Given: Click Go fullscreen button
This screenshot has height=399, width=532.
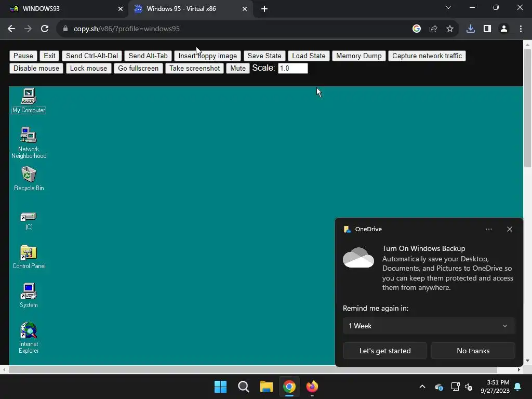Looking at the screenshot, I should click(x=138, y=68).
